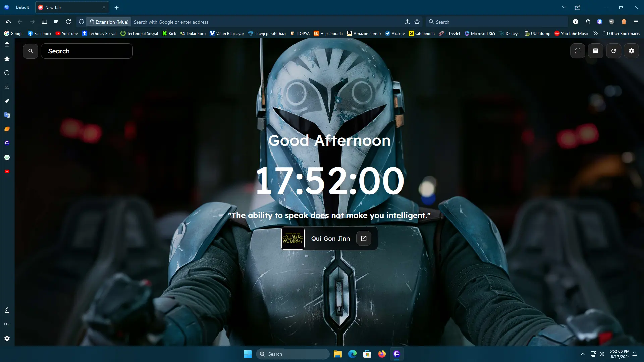
Task: Open File Explorer from the taskbar
Action: point(337,354)
